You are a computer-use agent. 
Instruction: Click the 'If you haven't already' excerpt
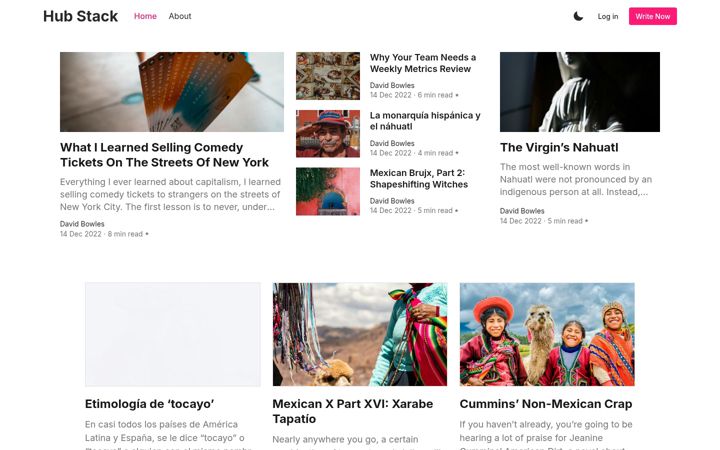(546, 434)
